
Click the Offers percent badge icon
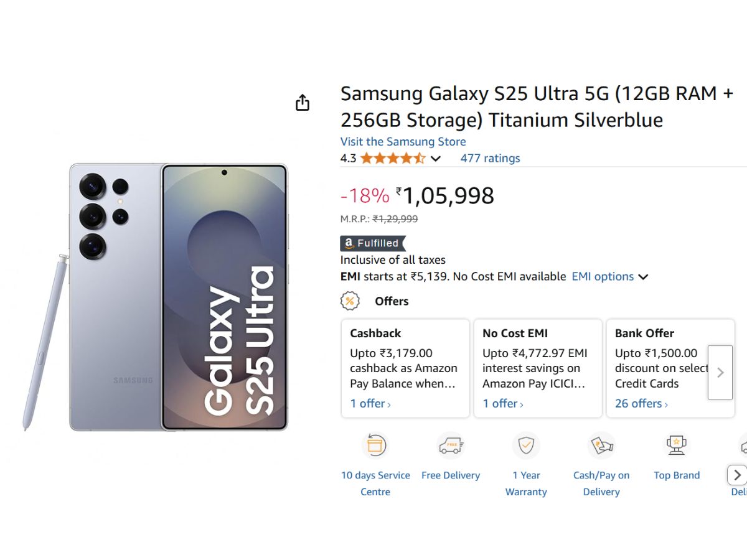(350, 301)
